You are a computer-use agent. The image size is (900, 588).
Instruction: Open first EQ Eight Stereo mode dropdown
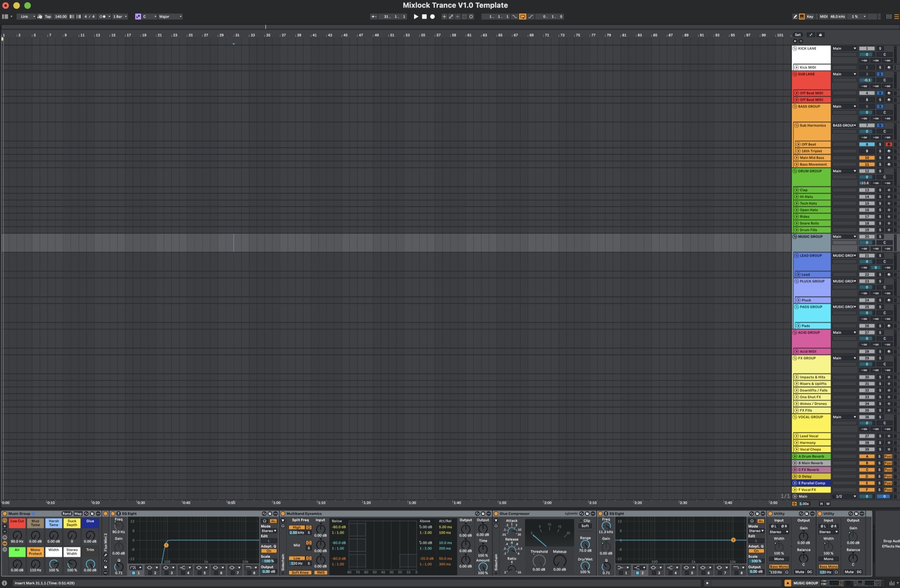tap(268, 531)
